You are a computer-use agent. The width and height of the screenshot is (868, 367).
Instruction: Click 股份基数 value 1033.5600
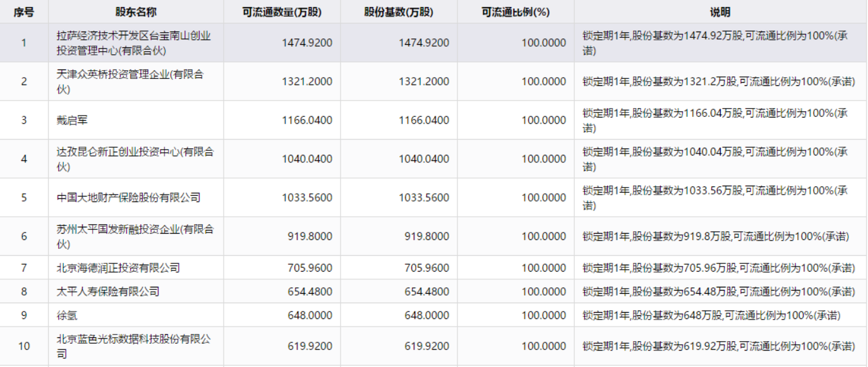(424, 198)
